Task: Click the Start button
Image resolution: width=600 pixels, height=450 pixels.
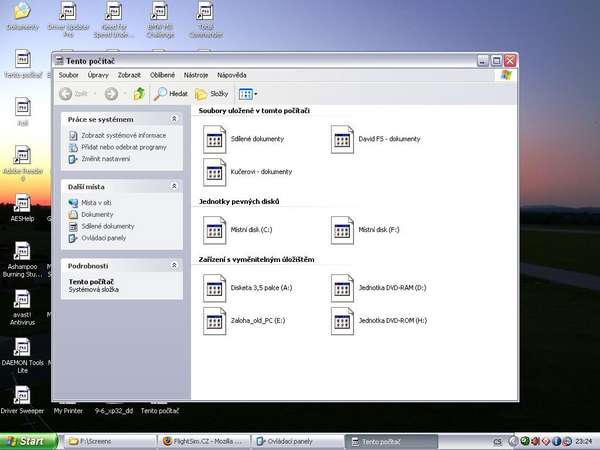Action: [x=29, y=441]
